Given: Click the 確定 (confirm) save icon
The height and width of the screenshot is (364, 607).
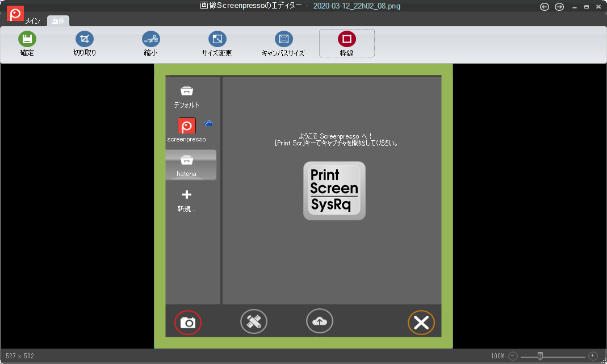Looking at the screenshot, I should pyautogui.click(x=27, y=39).
